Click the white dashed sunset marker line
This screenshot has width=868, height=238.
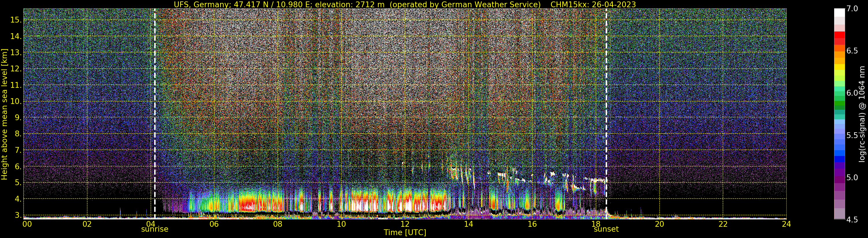pyautogui.click(x=606, y=114)
